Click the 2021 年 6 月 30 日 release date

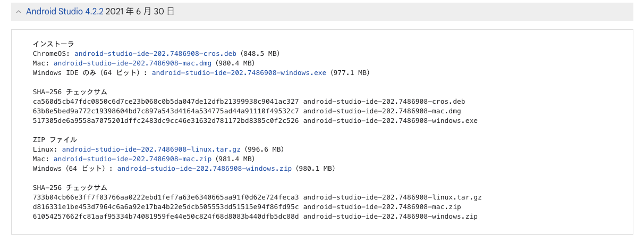pos(140,11)
